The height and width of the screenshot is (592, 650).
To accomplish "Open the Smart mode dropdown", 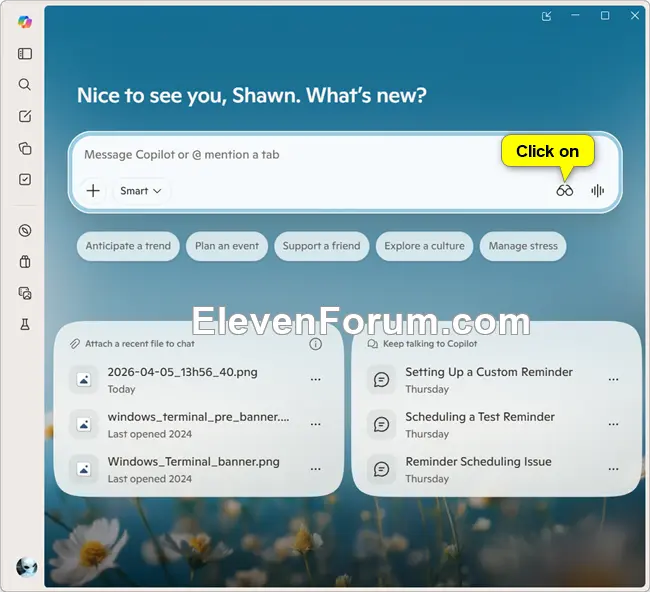I will tap(140, 191).
